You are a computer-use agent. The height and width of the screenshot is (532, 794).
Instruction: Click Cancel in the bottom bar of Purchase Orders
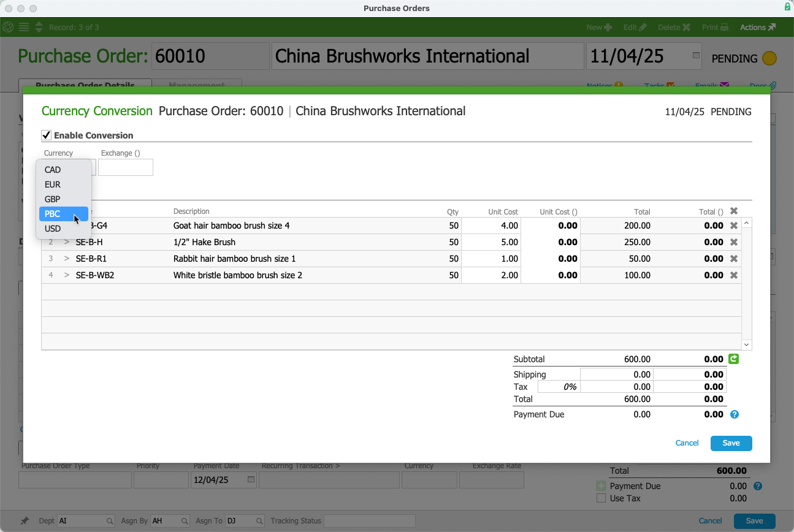coord(710,521)
